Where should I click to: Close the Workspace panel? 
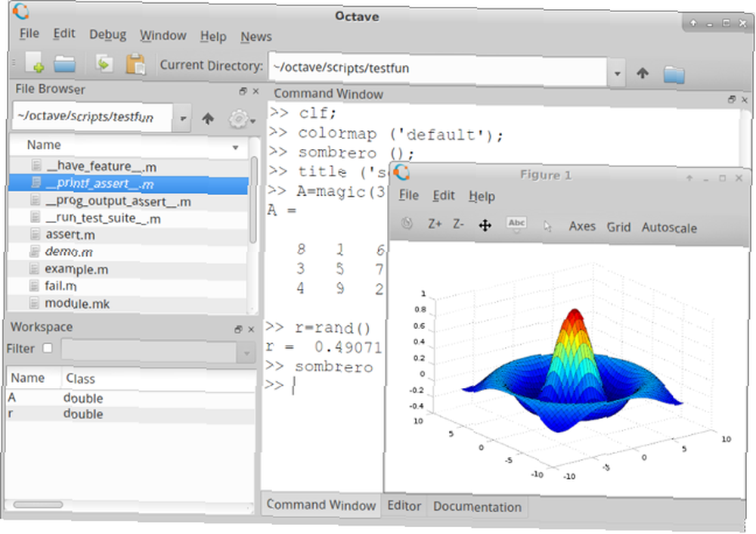251,330
